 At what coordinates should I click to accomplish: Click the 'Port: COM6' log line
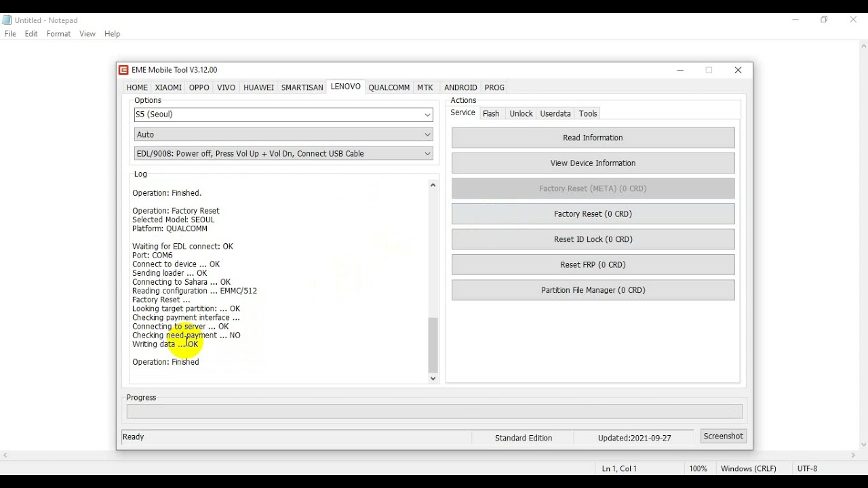click(x=153, y=256)
